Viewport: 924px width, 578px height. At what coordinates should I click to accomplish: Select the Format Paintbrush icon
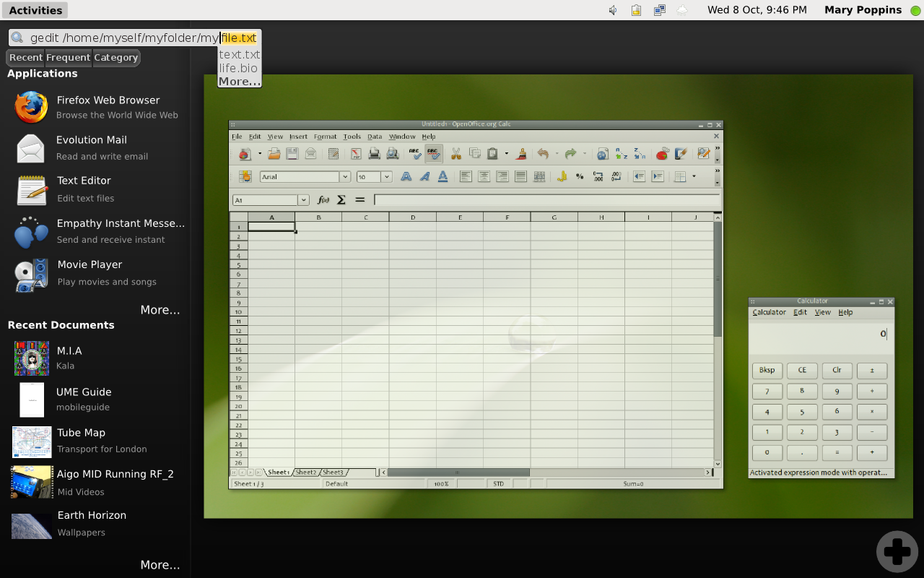pos(521,154)
